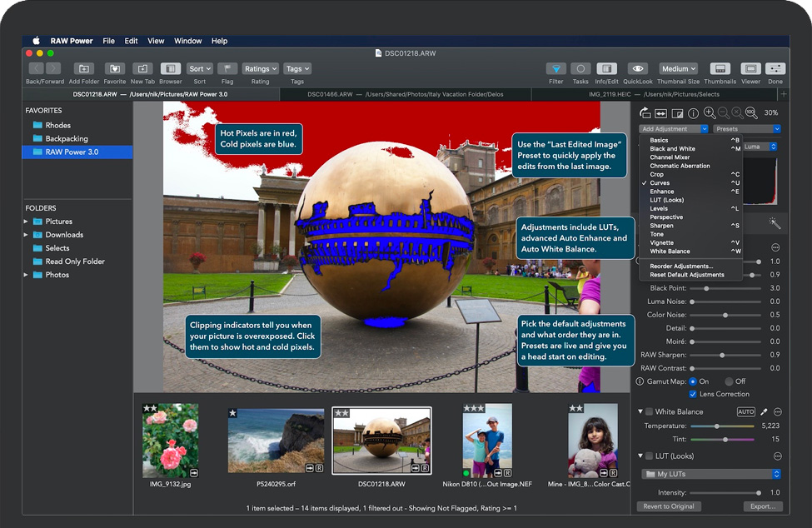Uncheck the Lens Correction checkbox

pyautogui.click(x=693, y=394)
